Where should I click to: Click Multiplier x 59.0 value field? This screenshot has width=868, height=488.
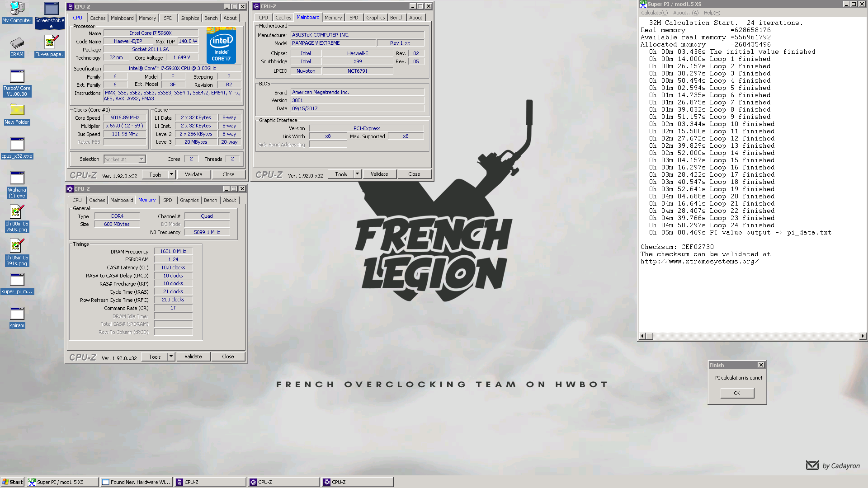pos(125,126)
